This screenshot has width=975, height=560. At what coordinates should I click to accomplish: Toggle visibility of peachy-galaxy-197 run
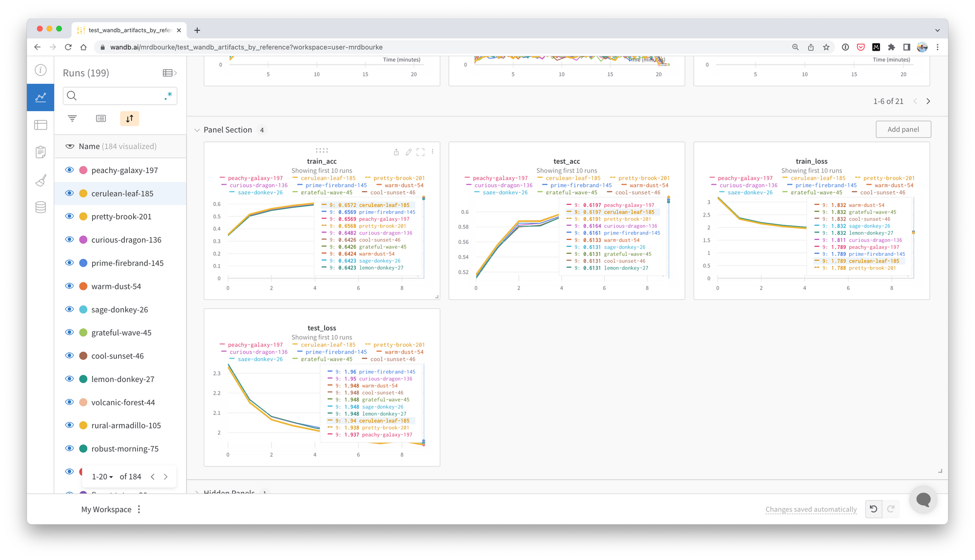point(69,170)
